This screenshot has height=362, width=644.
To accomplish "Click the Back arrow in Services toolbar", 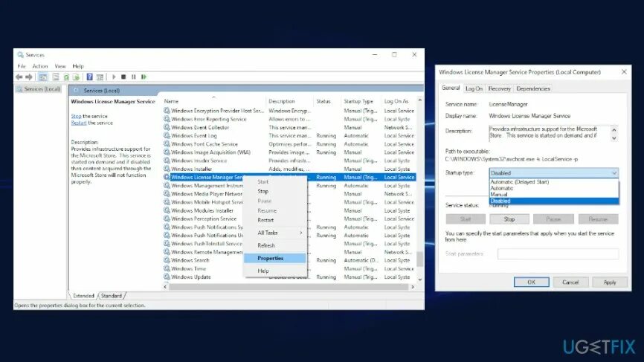I will point(19,77).
